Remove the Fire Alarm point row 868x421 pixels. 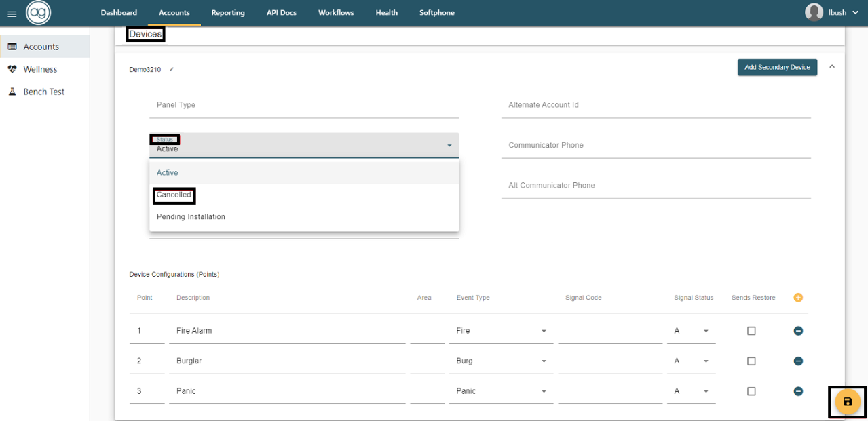click(x=798, y=331)
